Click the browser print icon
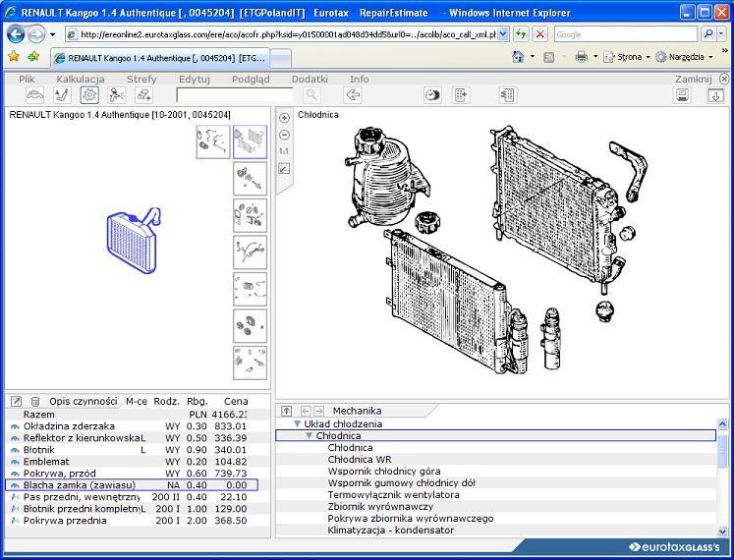The height and width of the screenshot is (560, 734). 581,57
